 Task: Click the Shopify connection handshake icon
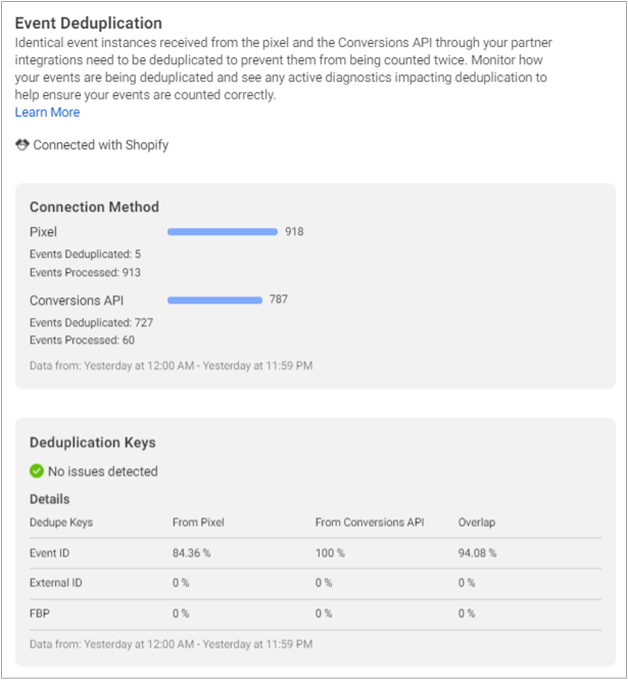(x=22, y=145)
